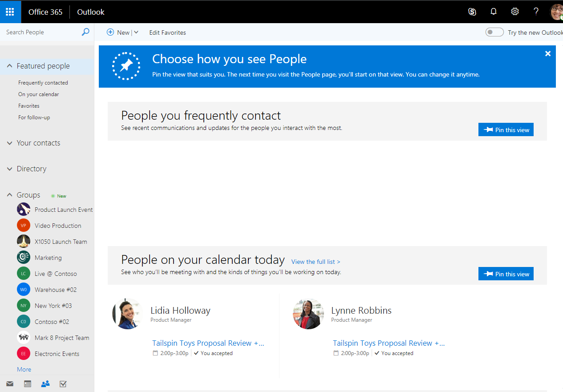
Task: Collapse the Featured people section
Action: pyautogui.click(x=9, y=66)
